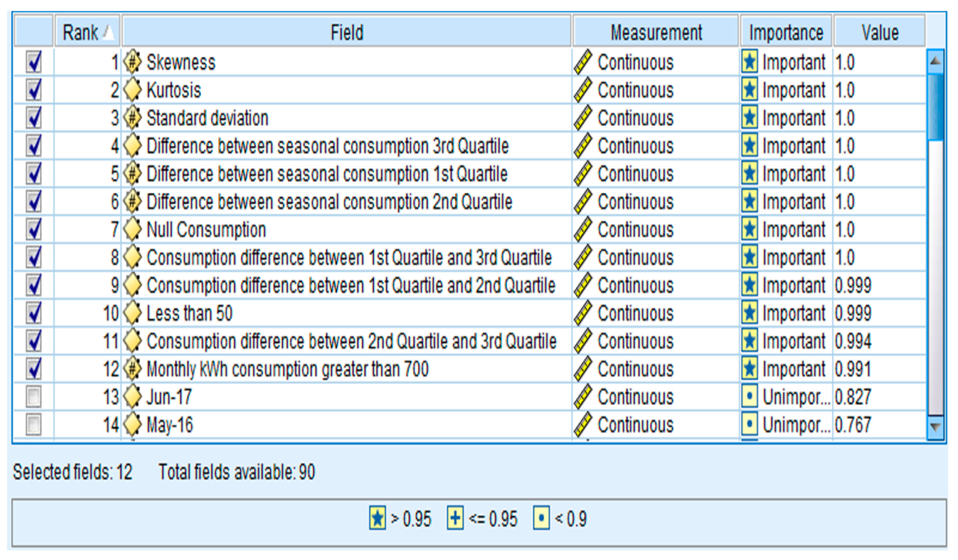Click the Measurement column header
Image resolution: width=958 pixels, height=560 pixels.
(656, 32)
